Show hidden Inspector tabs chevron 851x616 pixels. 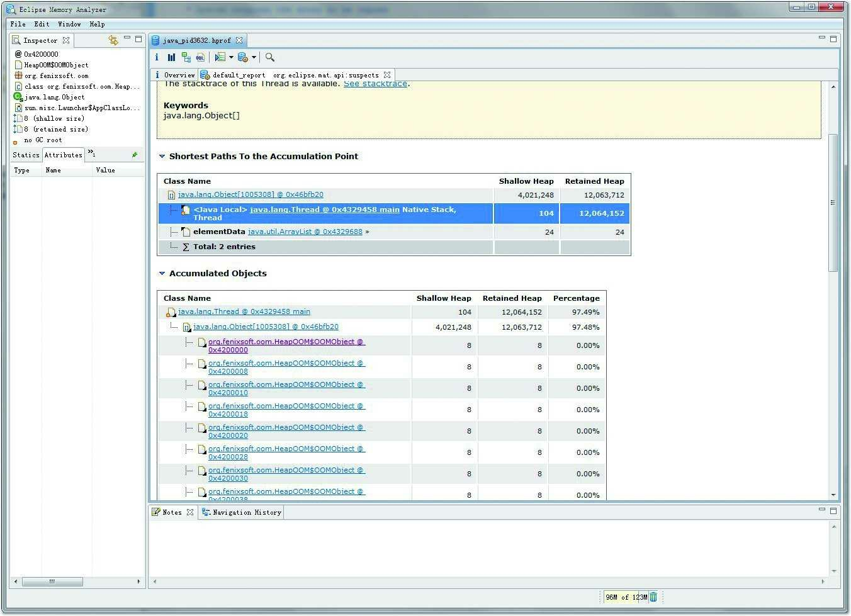click(x=91, y=153)
